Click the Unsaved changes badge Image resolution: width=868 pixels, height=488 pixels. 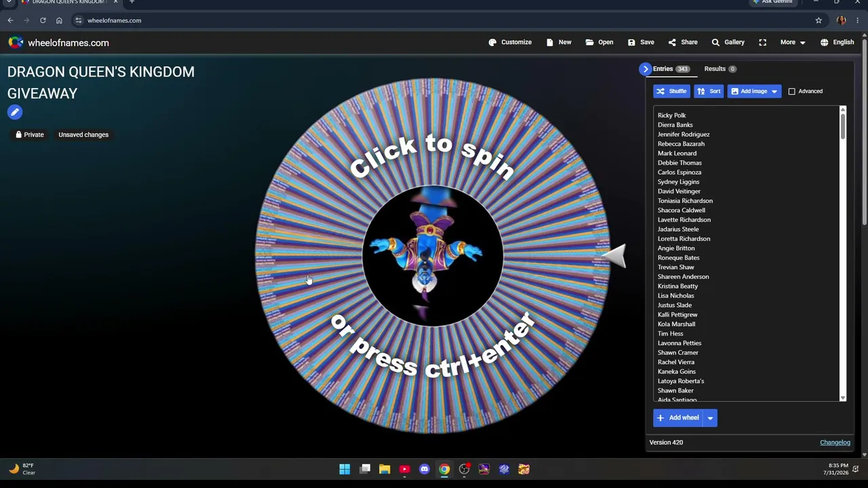click(x=83, y=134)
